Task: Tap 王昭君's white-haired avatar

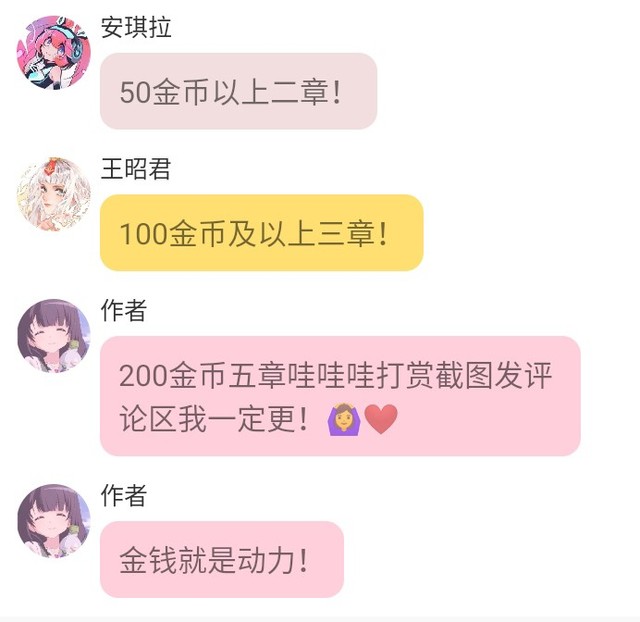Action: (53, 194)
